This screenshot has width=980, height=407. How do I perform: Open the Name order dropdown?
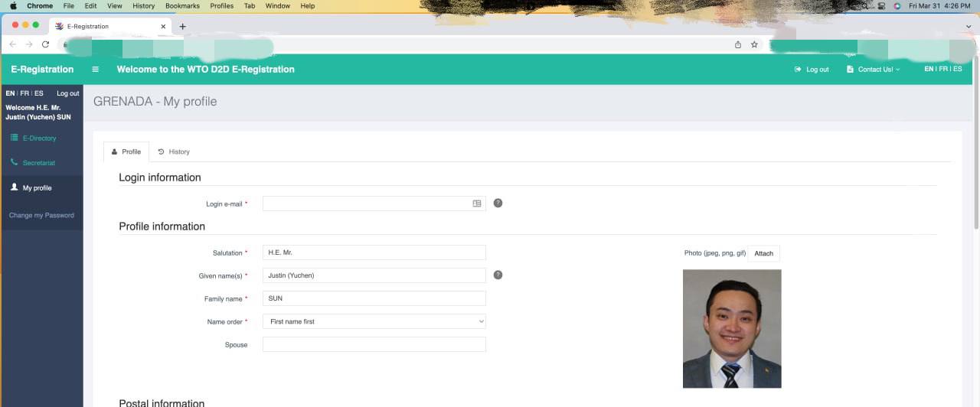[374, 321]
